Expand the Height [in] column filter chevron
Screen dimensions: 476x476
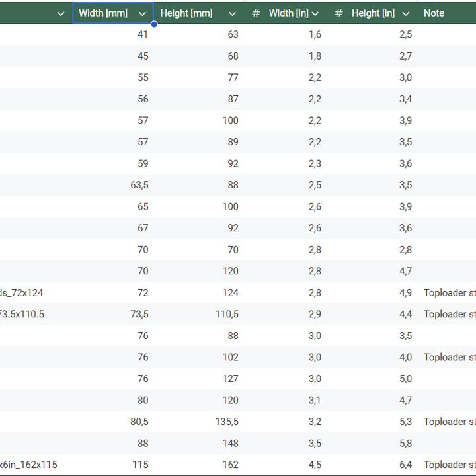(406, 13)
